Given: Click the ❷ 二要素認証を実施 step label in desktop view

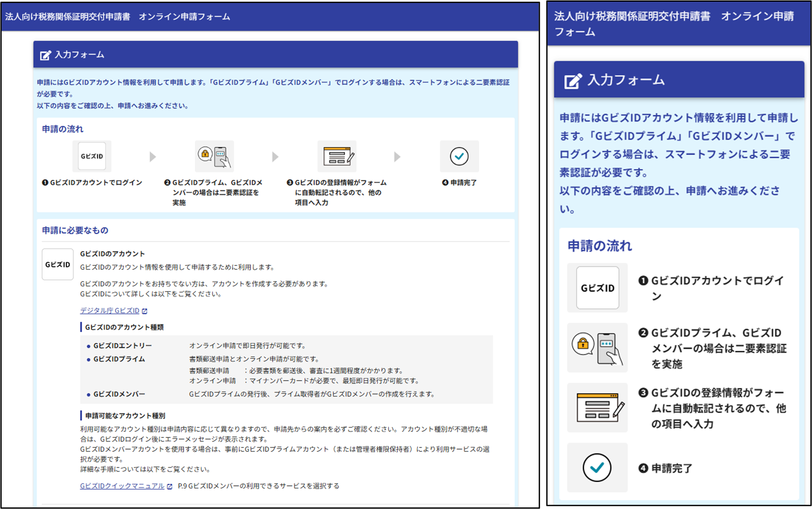Looking at the screenshot, I should [x=213, y=193].
